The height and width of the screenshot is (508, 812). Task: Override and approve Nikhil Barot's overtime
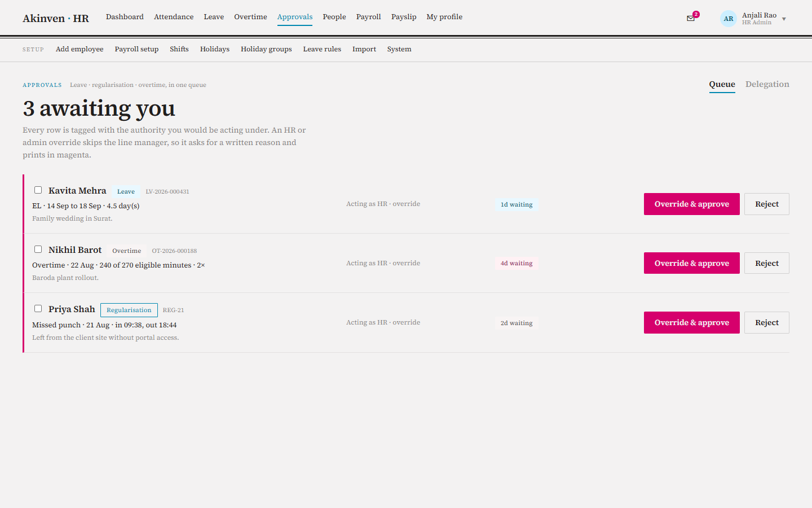[692, 264]
